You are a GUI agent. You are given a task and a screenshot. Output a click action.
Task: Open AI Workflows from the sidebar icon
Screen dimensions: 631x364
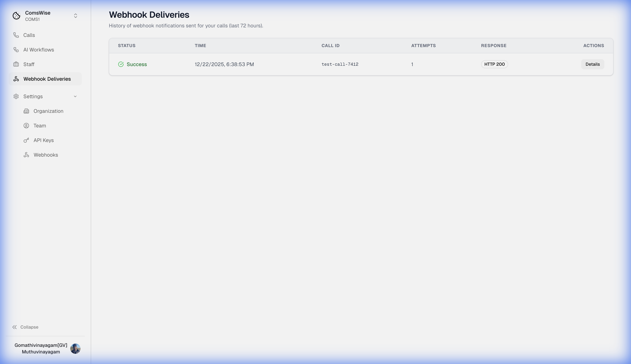click(16, 49)
